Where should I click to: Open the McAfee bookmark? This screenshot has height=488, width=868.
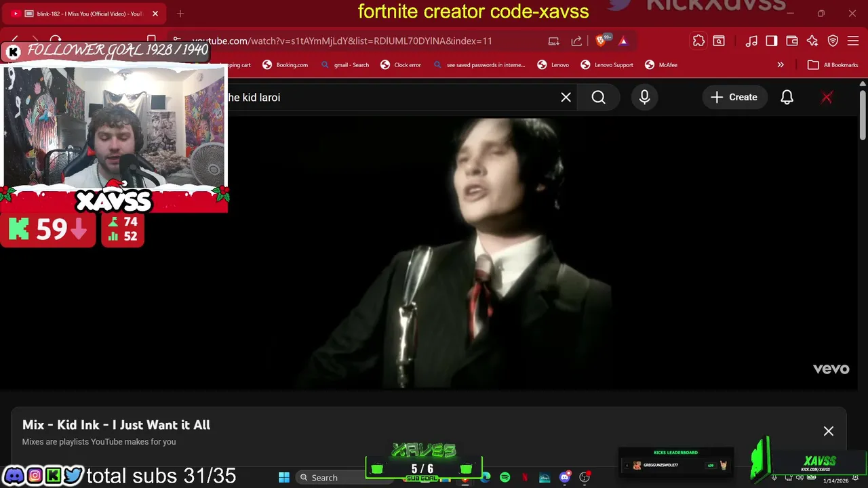pos(661,65)
